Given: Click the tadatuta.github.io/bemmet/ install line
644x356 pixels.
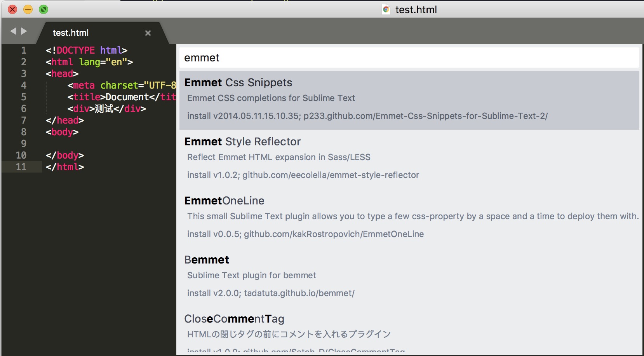Looking at the screenshot, I should pyautogui.click(x=271, y=293).
